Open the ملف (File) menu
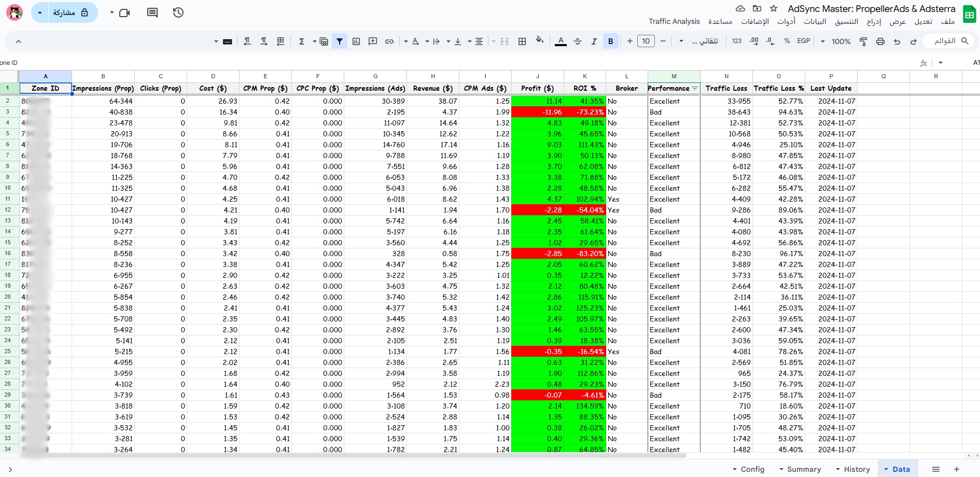The image size is (980, 477). pos(948,21)
